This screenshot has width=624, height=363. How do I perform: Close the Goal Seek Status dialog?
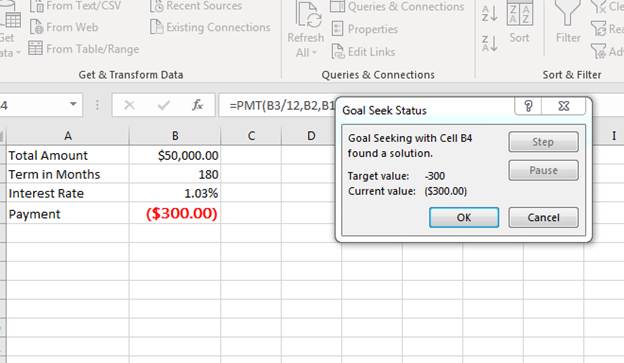click(x=564, y=106)
